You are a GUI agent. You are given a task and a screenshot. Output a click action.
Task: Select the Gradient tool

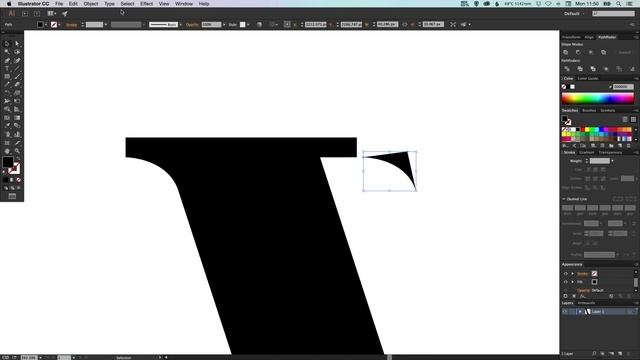17,118
